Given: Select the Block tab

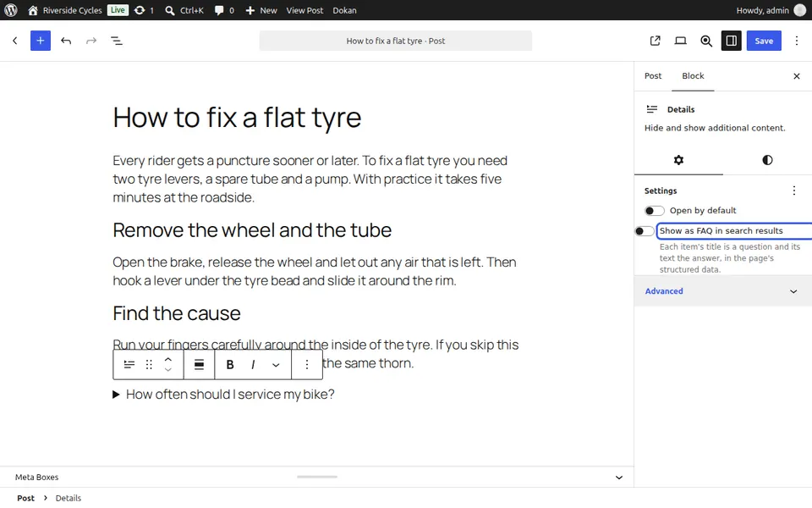Looking at the screenshot, I should click(x=693, y=76).
